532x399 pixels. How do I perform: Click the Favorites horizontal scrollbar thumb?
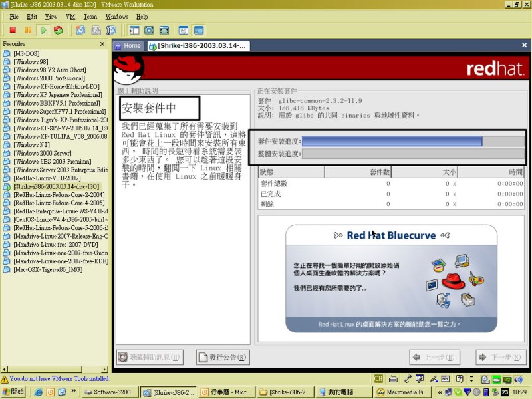click(45, 369)
